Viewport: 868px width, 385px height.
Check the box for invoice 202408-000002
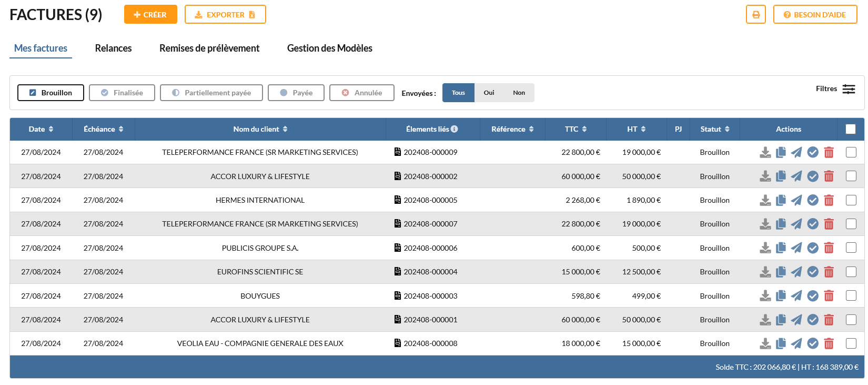(x=851, y=176)
